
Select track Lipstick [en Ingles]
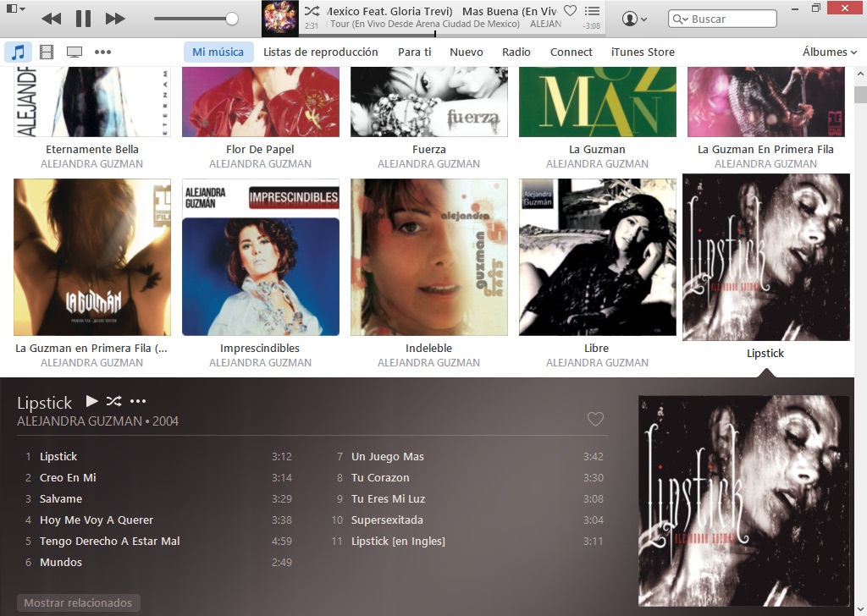pos(469,541)
